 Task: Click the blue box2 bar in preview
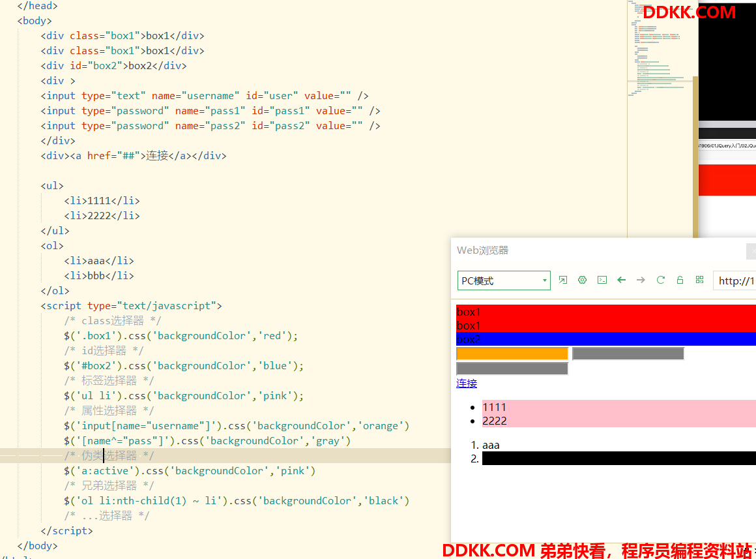point(606,339)
